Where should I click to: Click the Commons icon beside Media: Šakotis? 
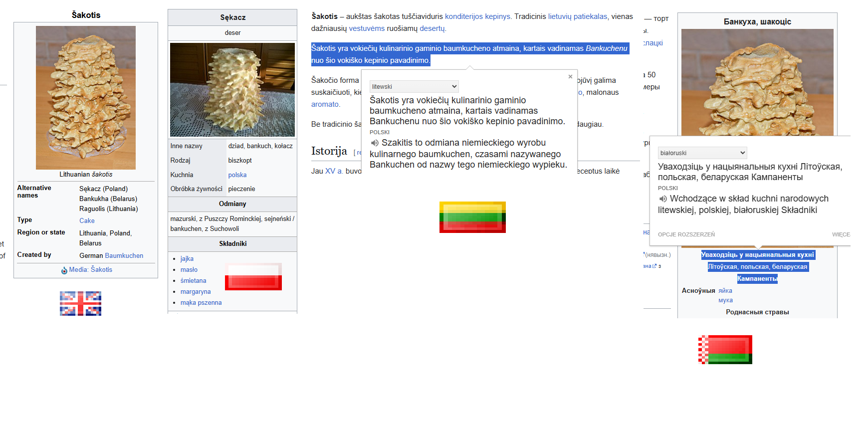pyautogui.click(x=64, y=270)
